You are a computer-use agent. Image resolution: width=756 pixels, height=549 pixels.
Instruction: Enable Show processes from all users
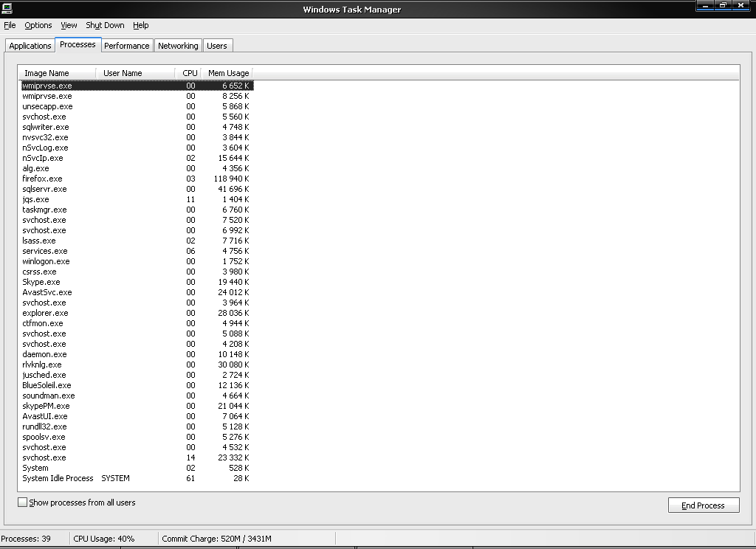pyautogui.click(x=23, y=503)
